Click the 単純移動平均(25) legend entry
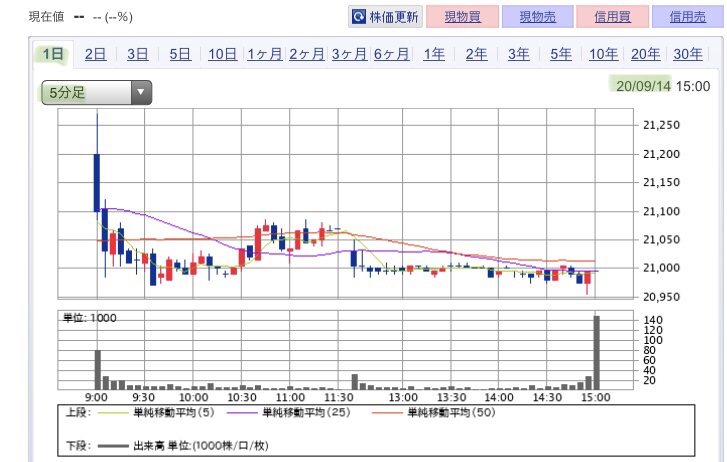 pyautogui.click(x=288, y=412)
